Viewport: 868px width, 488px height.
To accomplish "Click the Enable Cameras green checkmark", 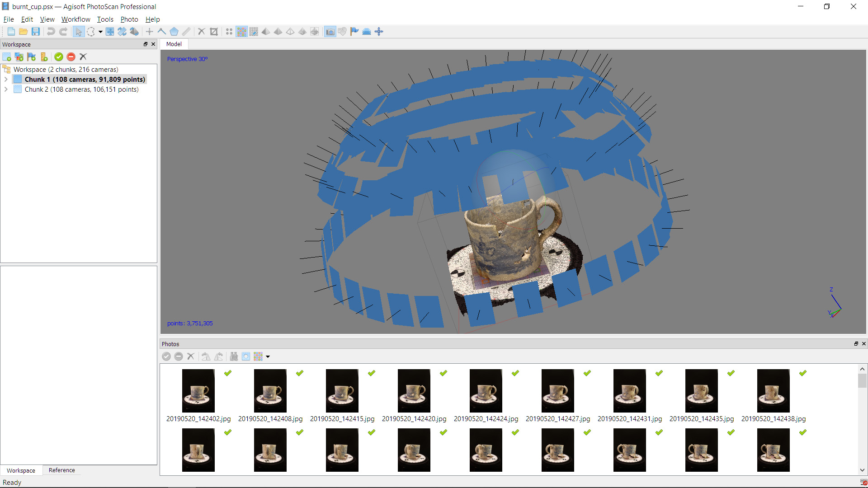I will tap(59, 57).
